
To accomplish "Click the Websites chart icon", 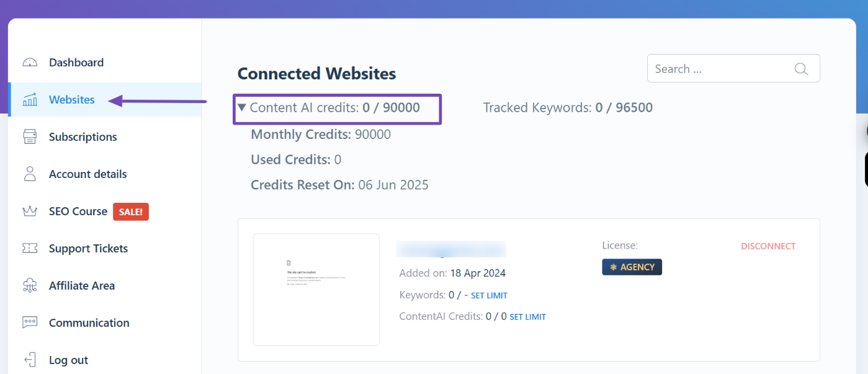I will (x=30, y=100).
